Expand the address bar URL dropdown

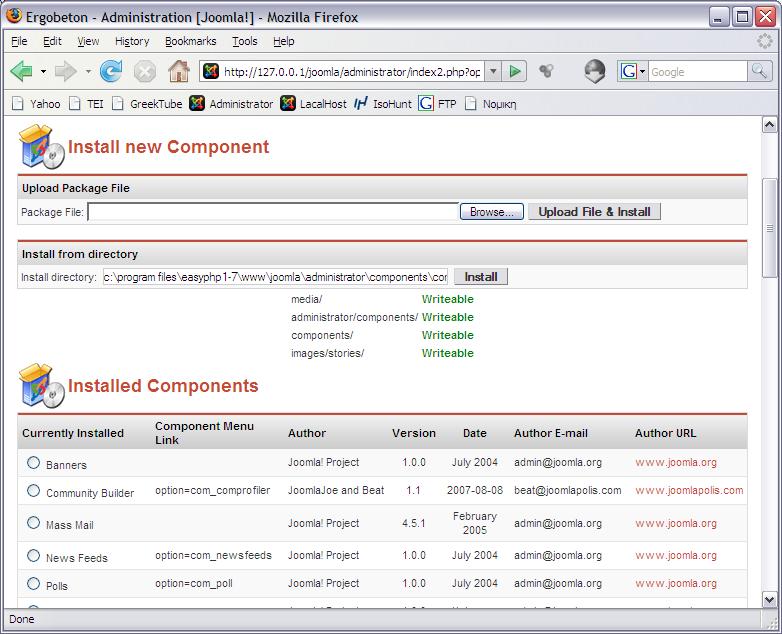pyautogui.click(x=493, y=72)
